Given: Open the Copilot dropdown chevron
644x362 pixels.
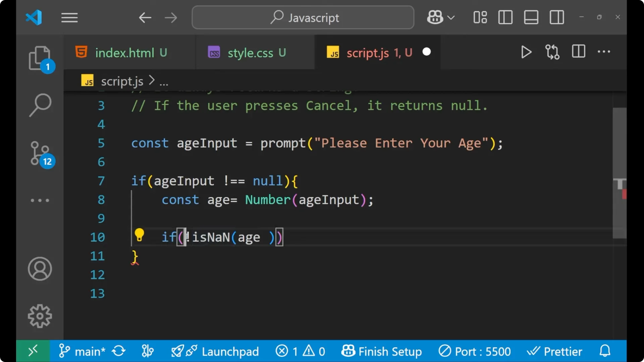Looking at the screenshot, I should click(451, 17).
